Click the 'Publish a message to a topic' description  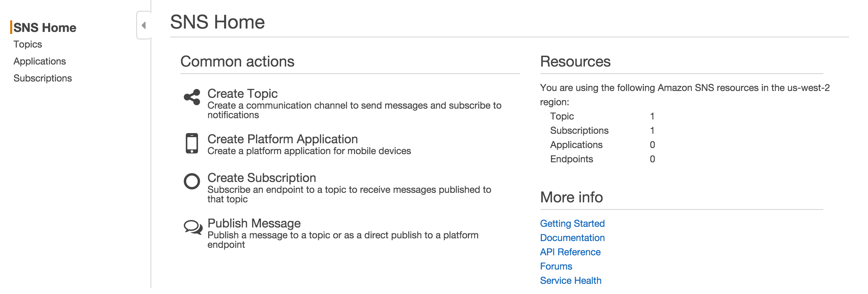point(343,240)
